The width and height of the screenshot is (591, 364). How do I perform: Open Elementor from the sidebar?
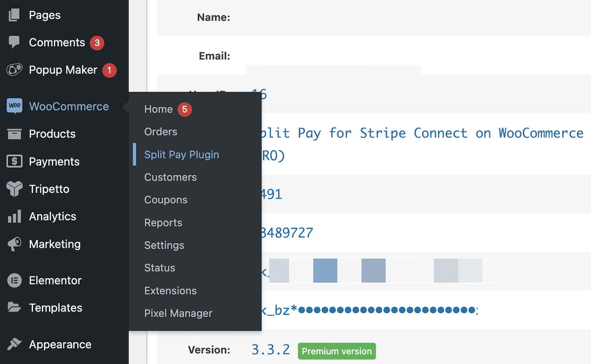click(55, 280)
